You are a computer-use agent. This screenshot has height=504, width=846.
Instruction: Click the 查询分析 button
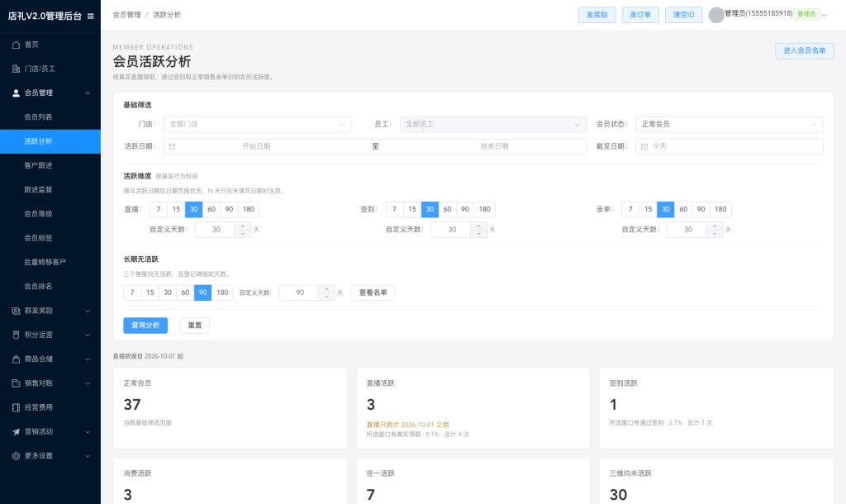click(x=145, y=326)
